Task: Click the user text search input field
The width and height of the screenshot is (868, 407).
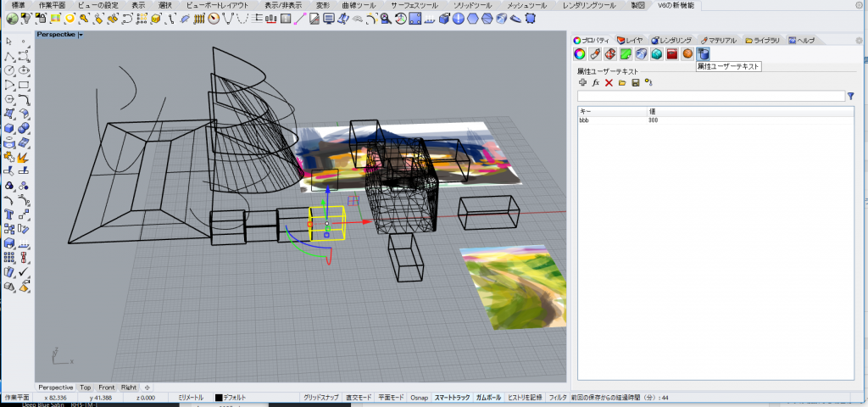Action: [x=710, y=97]
